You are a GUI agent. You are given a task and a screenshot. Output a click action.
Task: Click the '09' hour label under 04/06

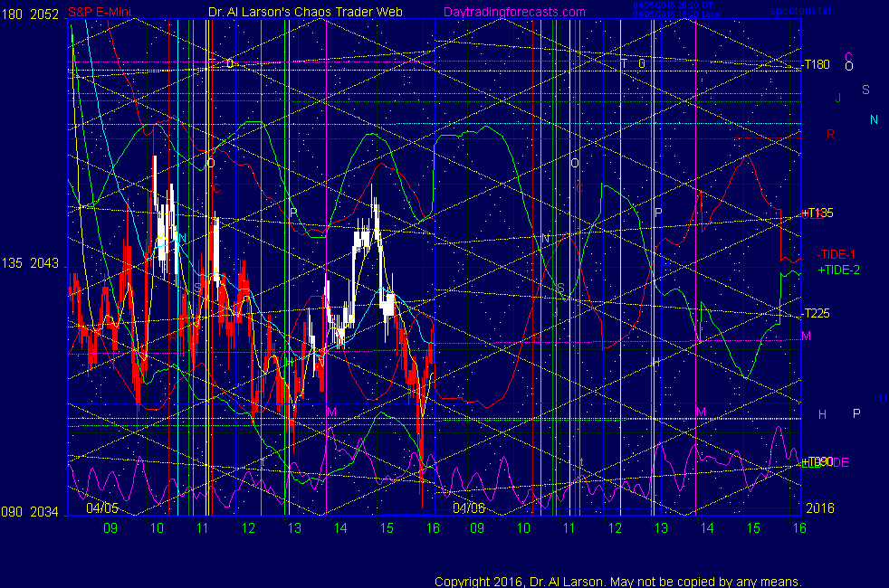point(477,528)
